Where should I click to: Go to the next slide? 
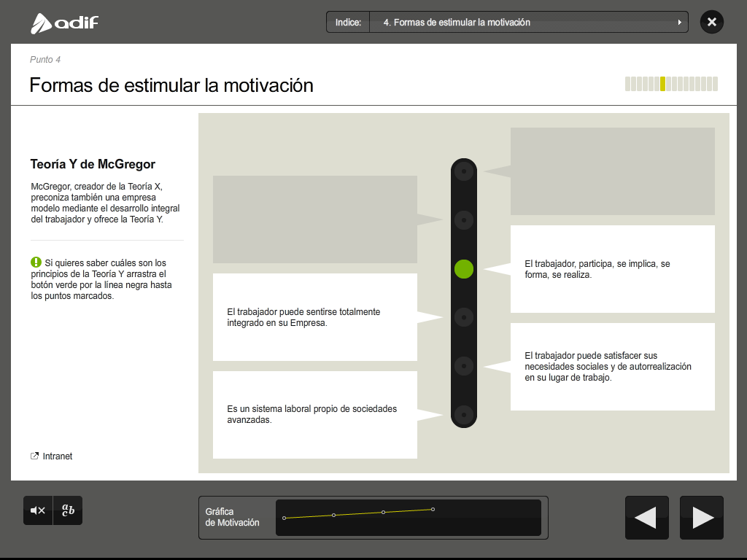(702, 518)
